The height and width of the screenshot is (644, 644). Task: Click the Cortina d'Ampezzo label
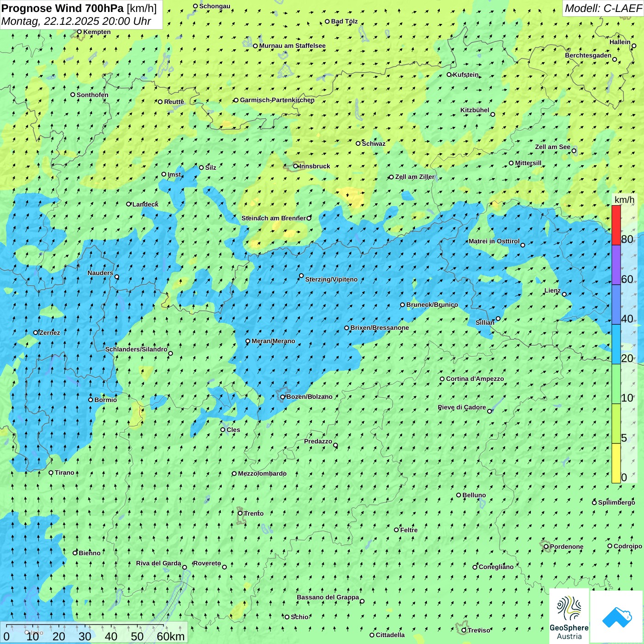point(475,379)
